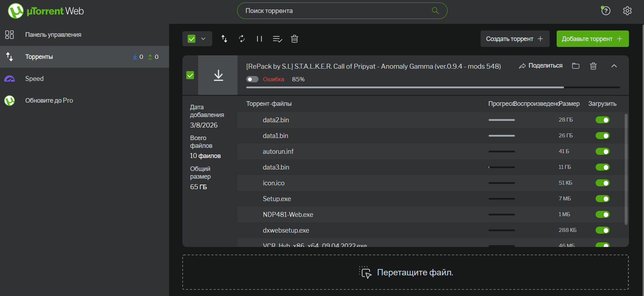Open settings gear icon

[x=627, y=11]
